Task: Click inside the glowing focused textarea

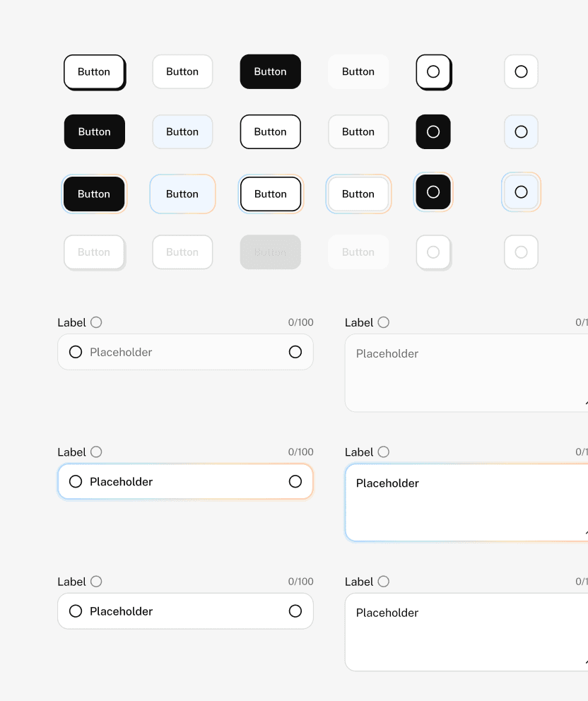Action: [466, 502]
